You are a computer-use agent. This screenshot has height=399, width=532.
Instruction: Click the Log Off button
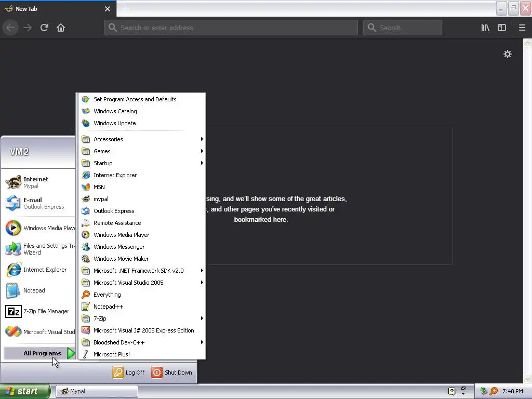click(x=129, y=373)
